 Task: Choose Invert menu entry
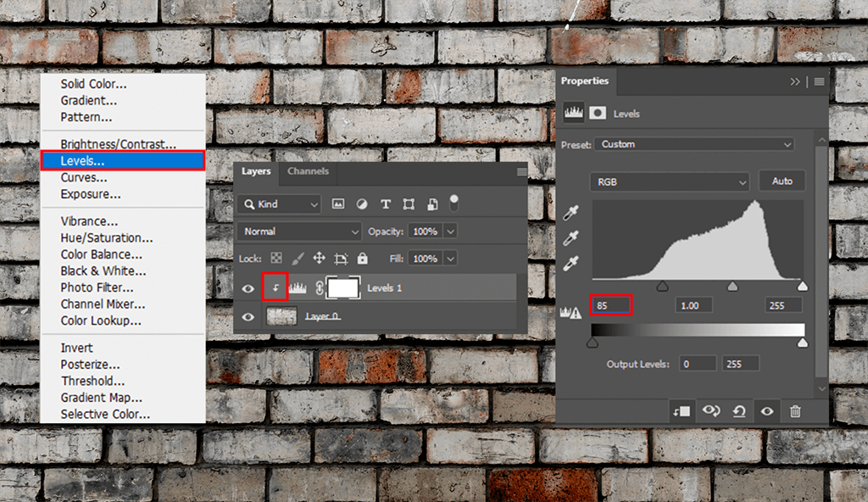click(x=76, y=348)
